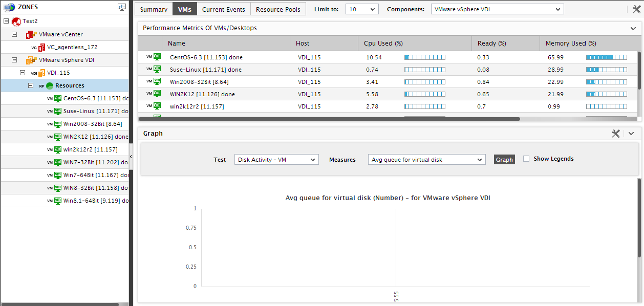Open the settings tools icon at top right
Screen dimensions: 644x306
click(636, 9)
